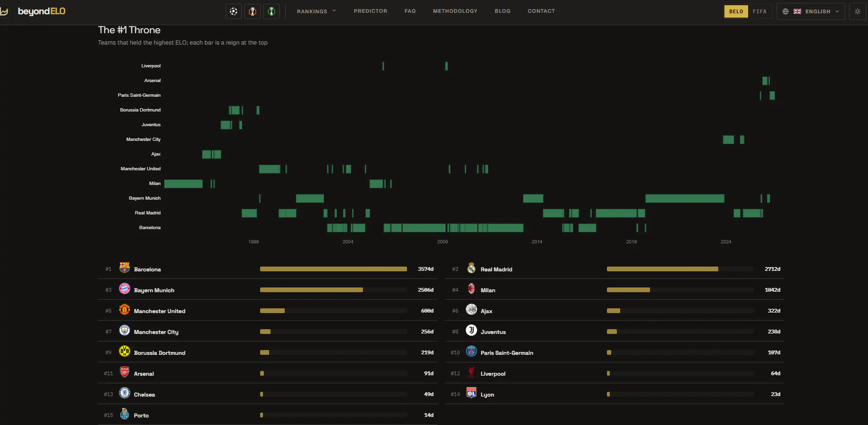The width and height of the screenshot is (868, 425).
Task: Click the beyondELO wordmark home link
Action: (x=42, y=11)
